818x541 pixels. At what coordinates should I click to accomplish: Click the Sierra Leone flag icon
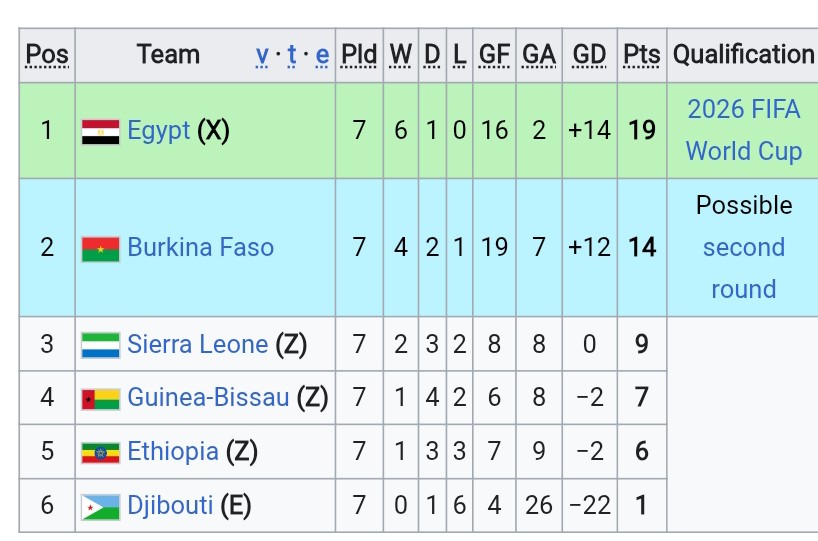point(101,345)
